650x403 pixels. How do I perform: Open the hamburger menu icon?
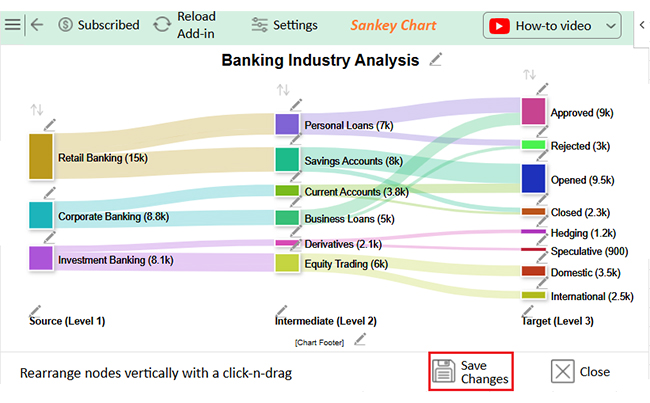13,25
